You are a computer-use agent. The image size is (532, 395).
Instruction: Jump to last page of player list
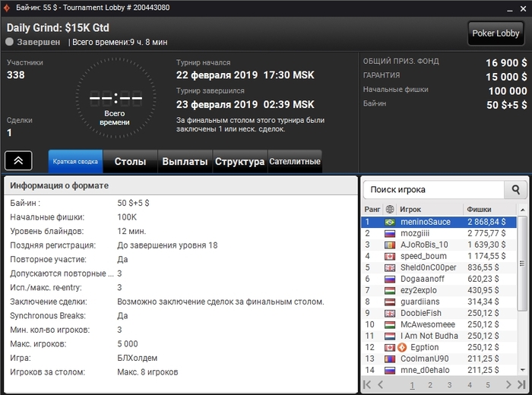[x=521, y=384]
